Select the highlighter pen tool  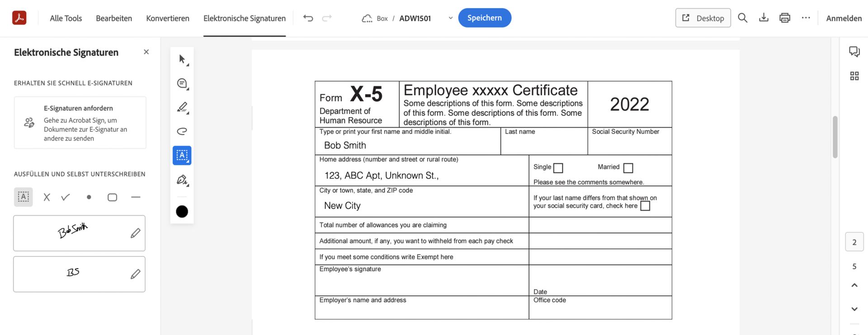[x=182, y=107]
